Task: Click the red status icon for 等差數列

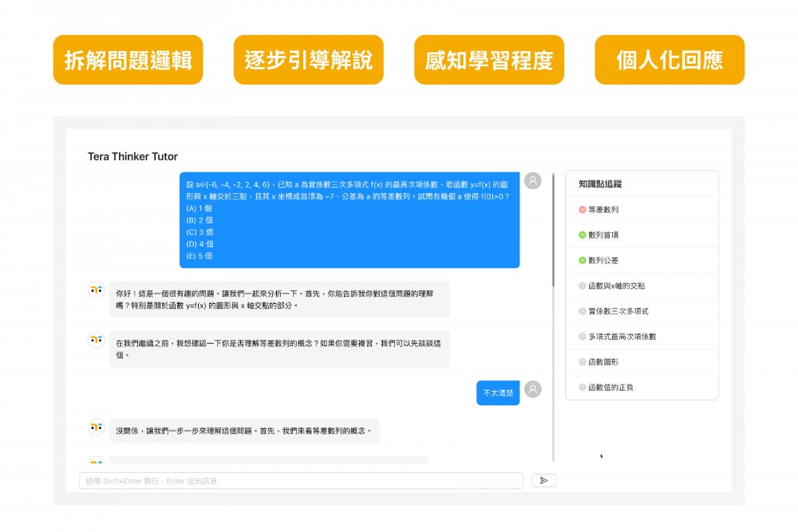Action: point(583,210)
